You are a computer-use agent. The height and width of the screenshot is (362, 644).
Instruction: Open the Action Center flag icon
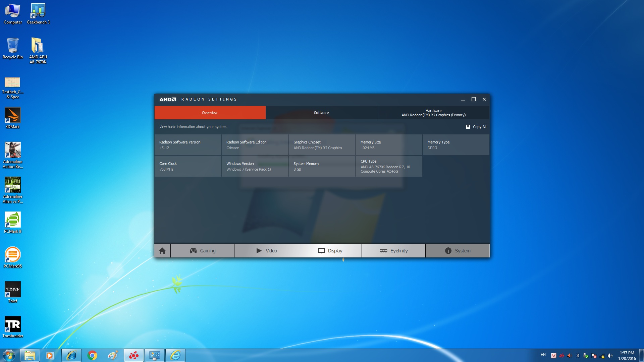tap(594, 356)
